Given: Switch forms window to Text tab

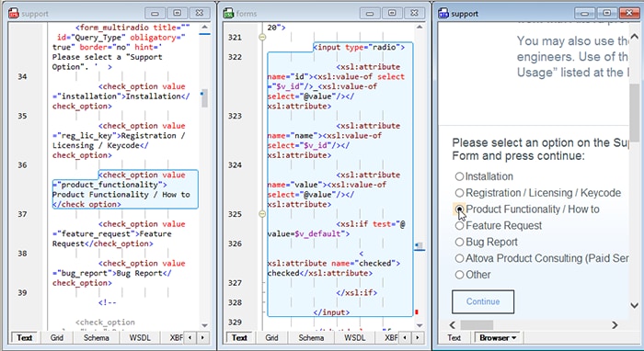Looking at the screenshot, I should (239, 338).
